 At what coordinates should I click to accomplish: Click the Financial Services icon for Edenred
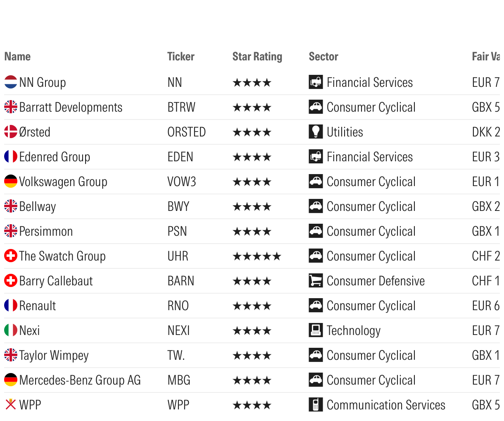pos(316,156)
